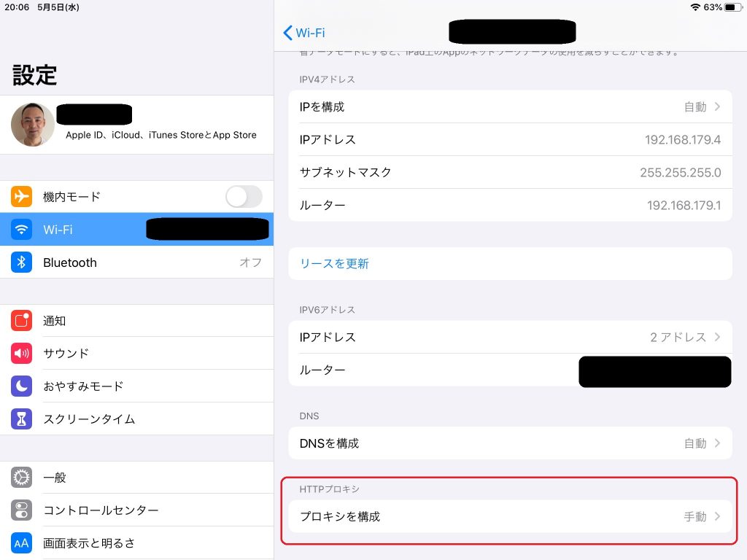747x560 pixels.
Task: Tap the スクリーンタイム hourglass icon
Action: 22,419
